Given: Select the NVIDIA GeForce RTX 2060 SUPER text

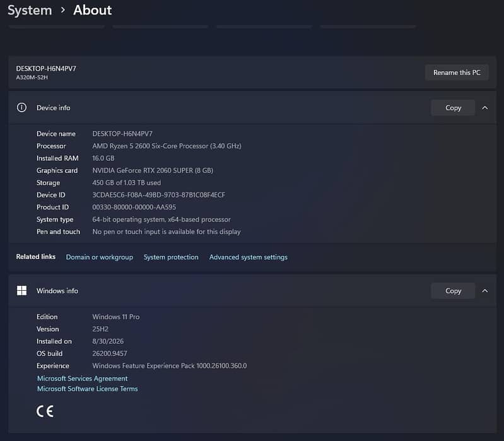Looking at the screenshot, I should pos(153,170).
